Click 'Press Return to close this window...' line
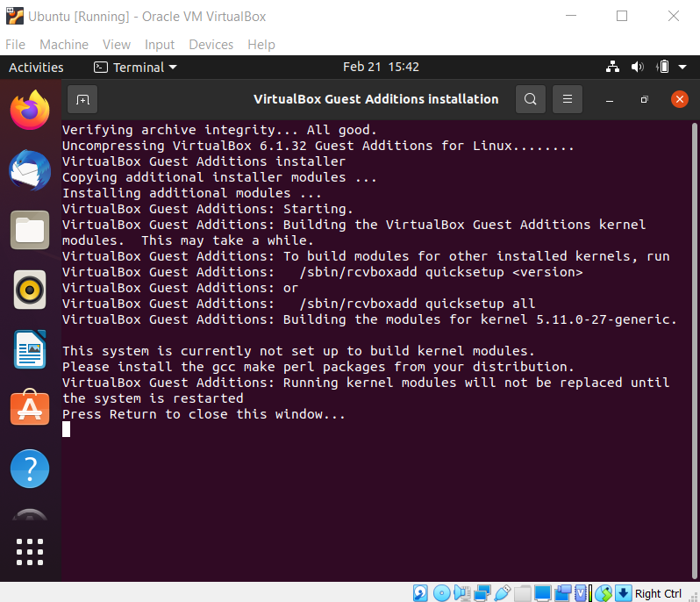Image resolution: width=700 pixels, height=602 pixels. [204, 414]
